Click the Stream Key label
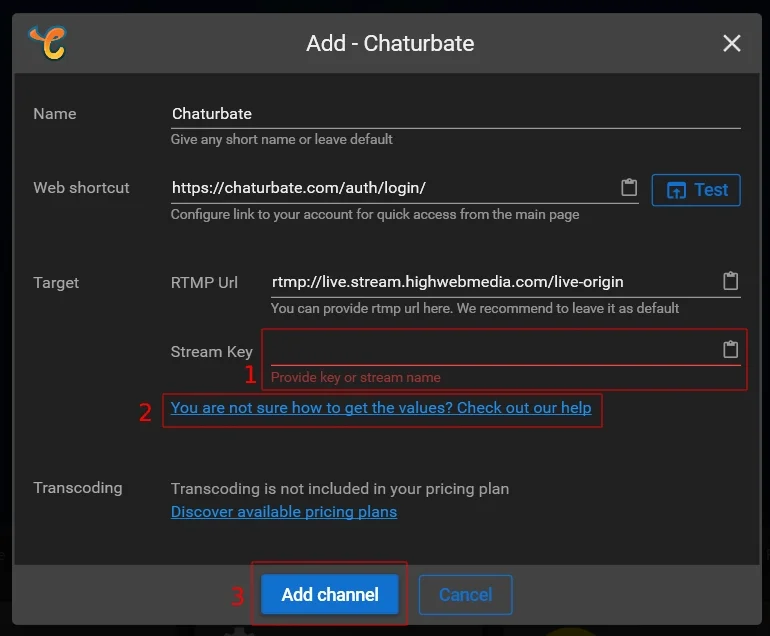Screen dimensions: 770x636 [x=210, y=351]
